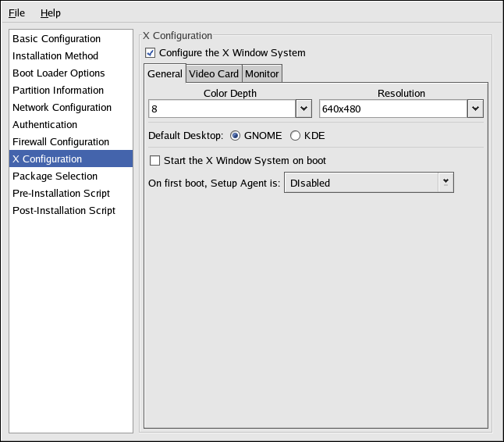Switch to the Video Card tab
Screen dimensions: 504x442
(214, 74)
